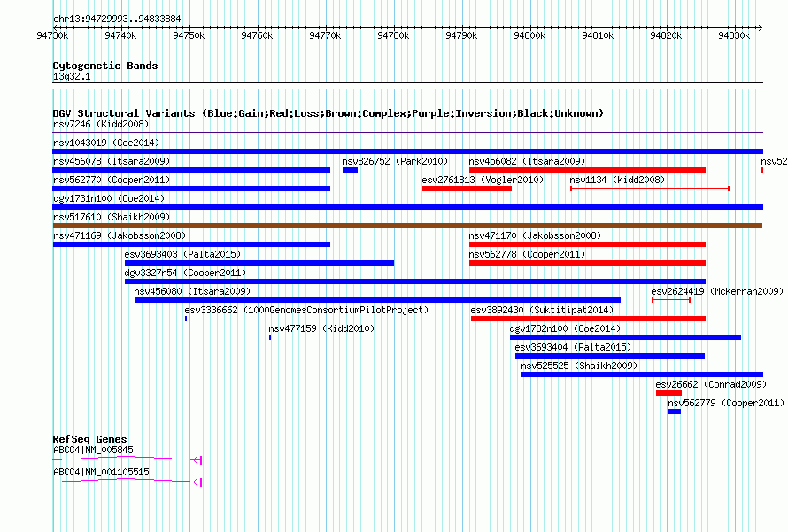
Task: Click the ABCC4|NM_005845 magenta gene glyph
Action: [127, 459]
